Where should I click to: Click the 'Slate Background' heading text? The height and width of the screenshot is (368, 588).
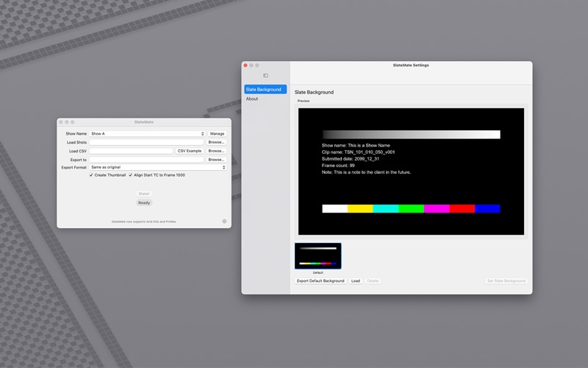click(314, 92)
